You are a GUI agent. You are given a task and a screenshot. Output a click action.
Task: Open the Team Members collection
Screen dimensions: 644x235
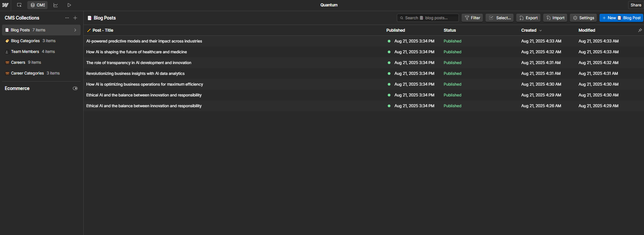[x=41, y=52]
